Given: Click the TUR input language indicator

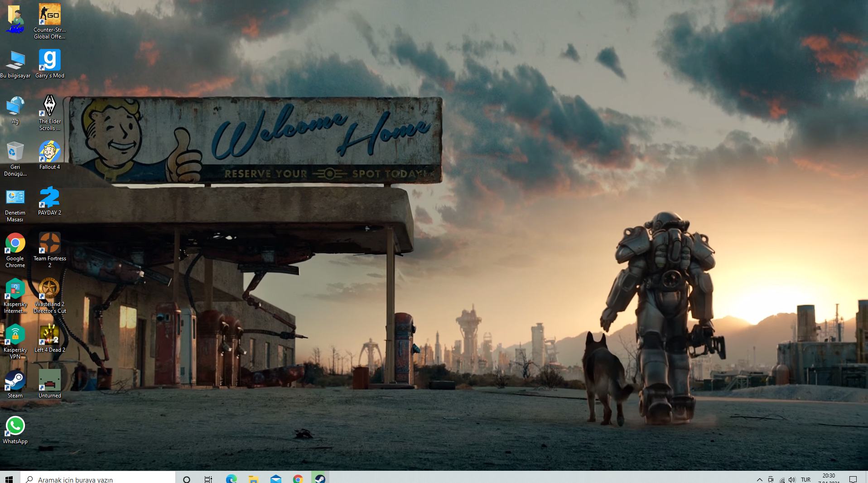Looking at the screenshot, I should [805, 479].
